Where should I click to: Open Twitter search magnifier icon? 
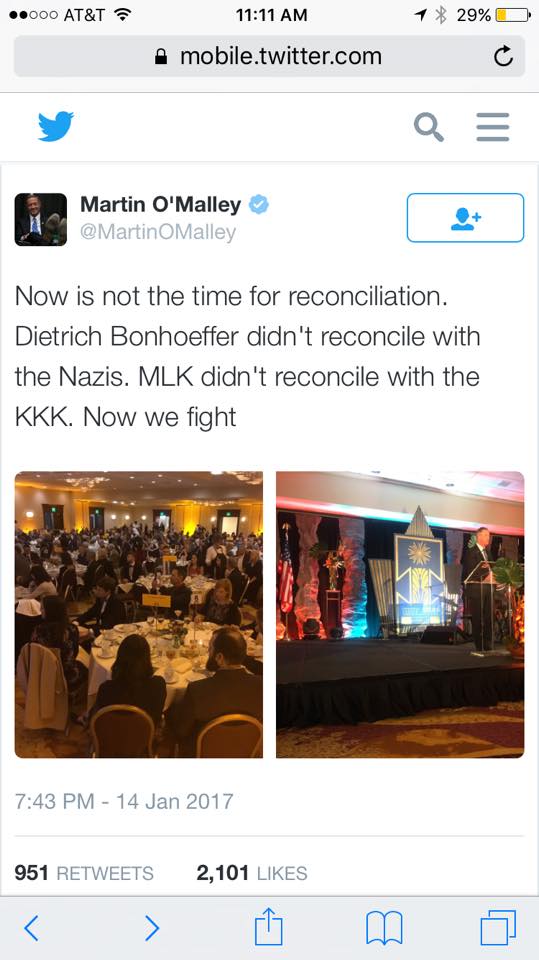point(429,127)
